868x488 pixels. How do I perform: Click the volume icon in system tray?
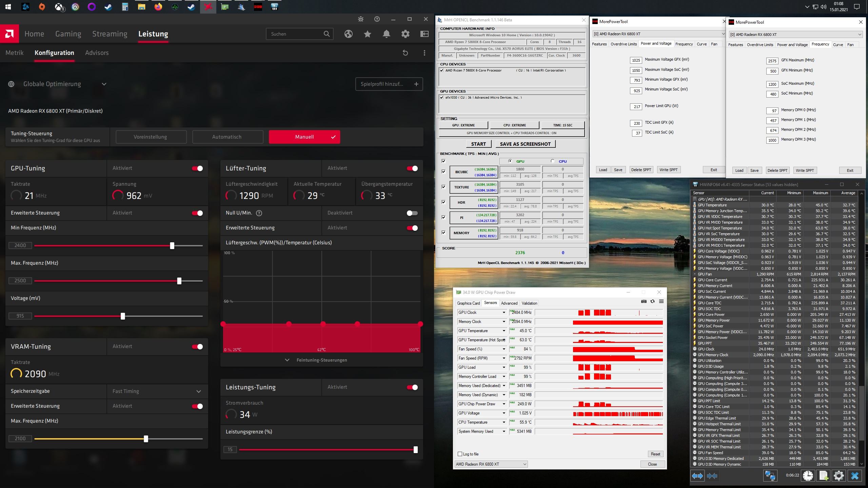point(824,6)
